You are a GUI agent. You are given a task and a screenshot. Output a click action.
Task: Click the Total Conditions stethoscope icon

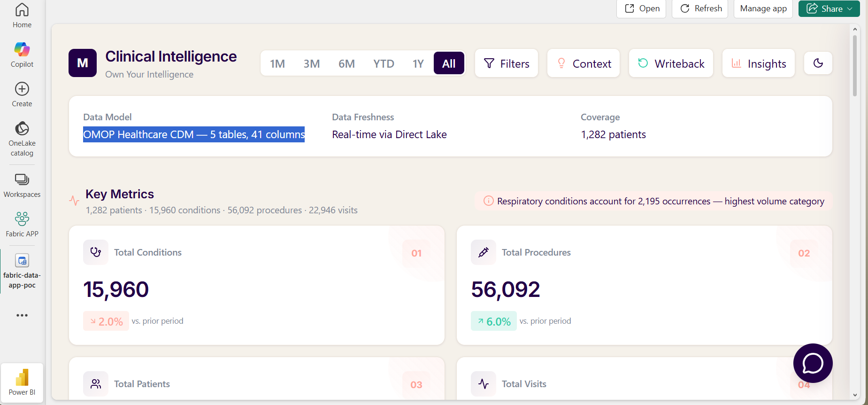[x=96, y=252]
